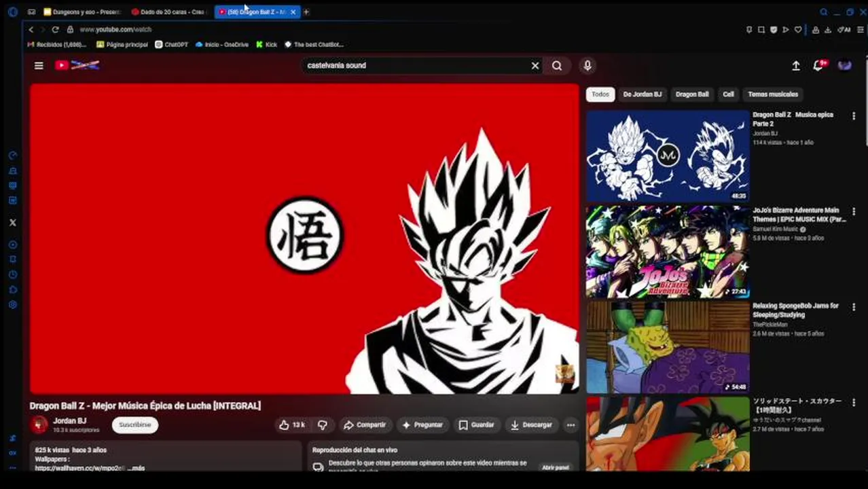868x489 pixels.
Task: Go to YouTube home via the logo
Action: (x=77, y=65)
